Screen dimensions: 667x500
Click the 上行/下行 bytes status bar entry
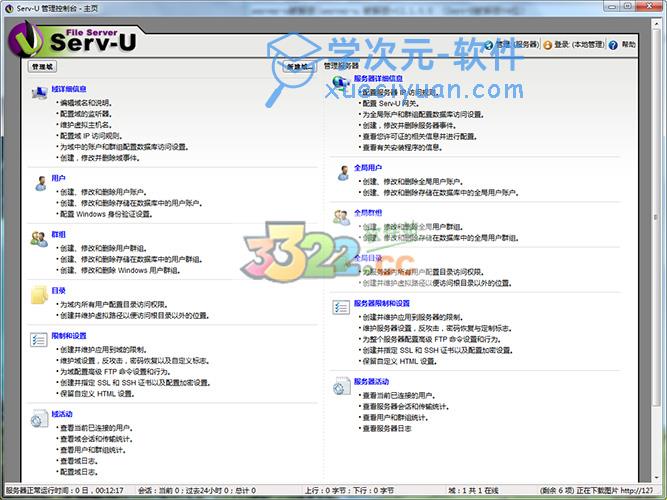[349, 491]
